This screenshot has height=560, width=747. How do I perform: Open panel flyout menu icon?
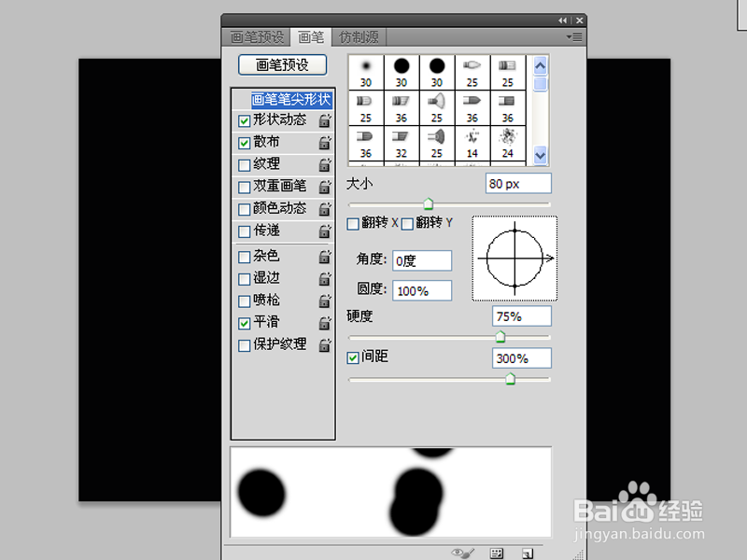[574, 36]
